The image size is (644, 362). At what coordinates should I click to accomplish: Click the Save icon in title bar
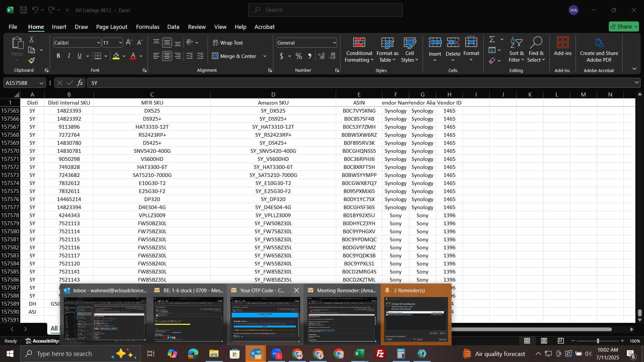click(x=23, y=10)
